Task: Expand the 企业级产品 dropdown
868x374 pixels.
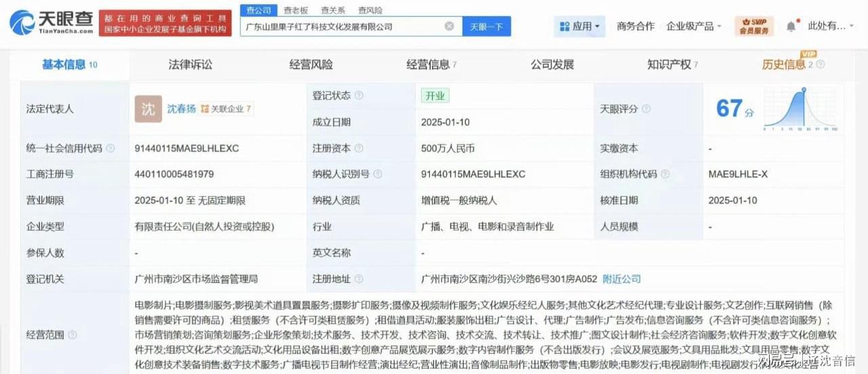Action: pyautogui.click(x=694, y=26)
